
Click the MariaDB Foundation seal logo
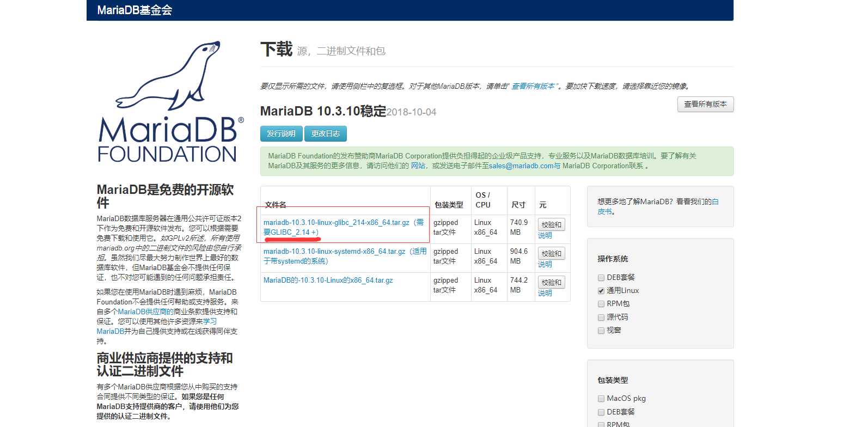pyautogui.click(x=170, y=101)
